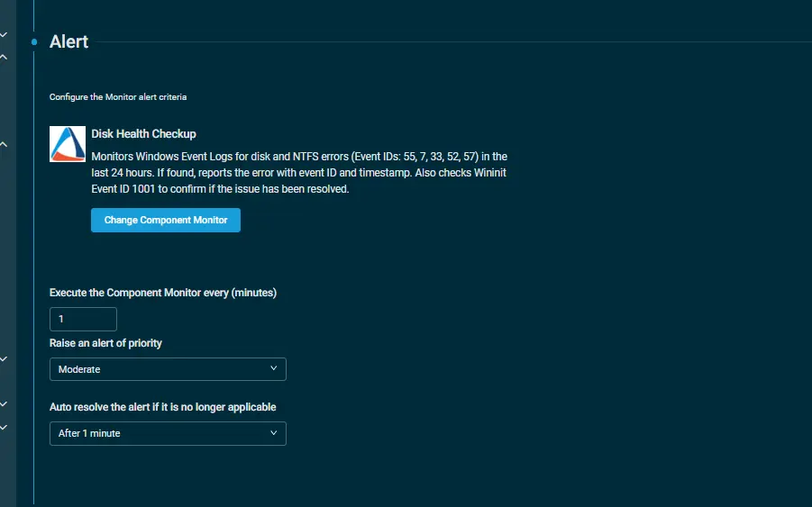Expand sidebar chevron beside the priority field row
812x507 pixels.
(4, 358)
